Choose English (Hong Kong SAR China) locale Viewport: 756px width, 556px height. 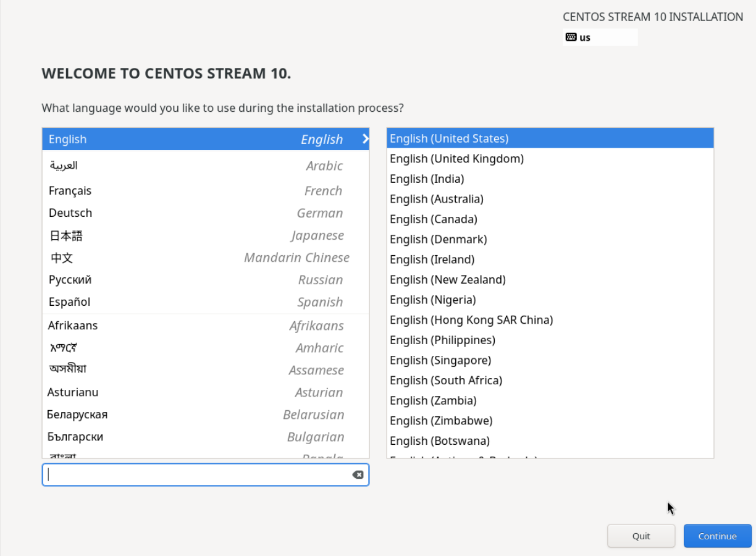(x=550, y=320)
